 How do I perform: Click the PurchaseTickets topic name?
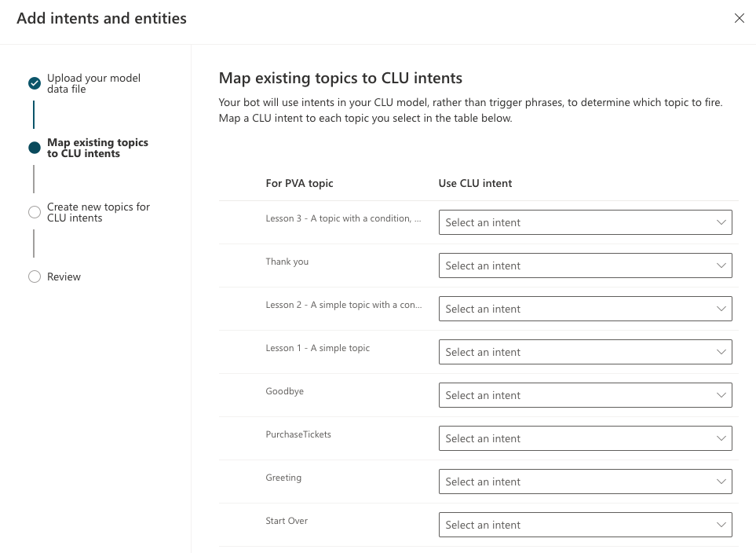[298, 434]
